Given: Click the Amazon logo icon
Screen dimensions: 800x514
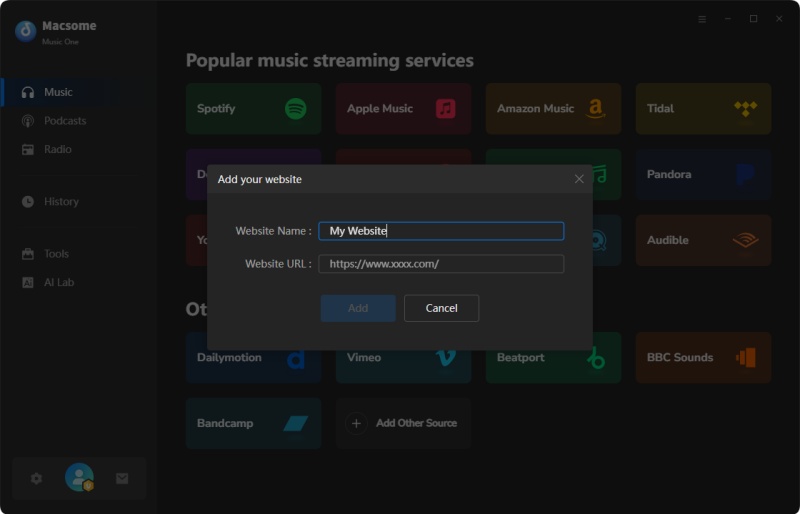Looking at the screenshot, I should (x=595, y=109).
